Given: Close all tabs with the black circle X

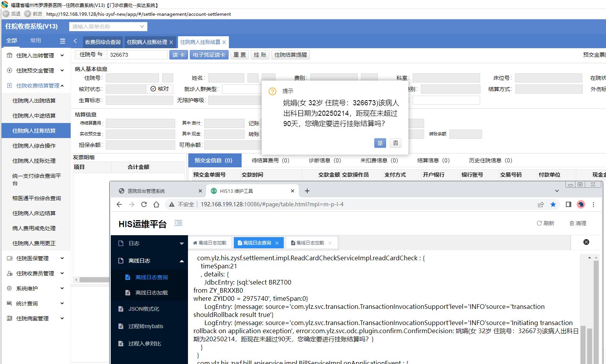Looking at the screenshot, I should (586, 242).
